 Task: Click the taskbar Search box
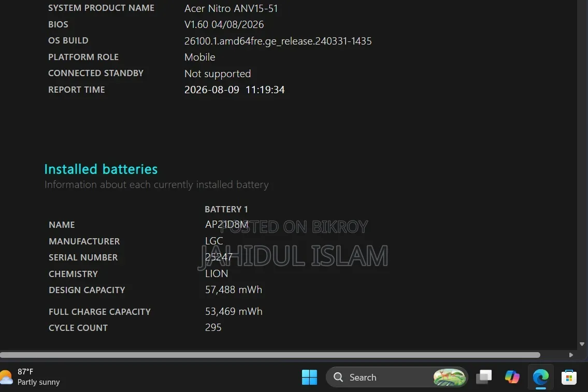397,377
